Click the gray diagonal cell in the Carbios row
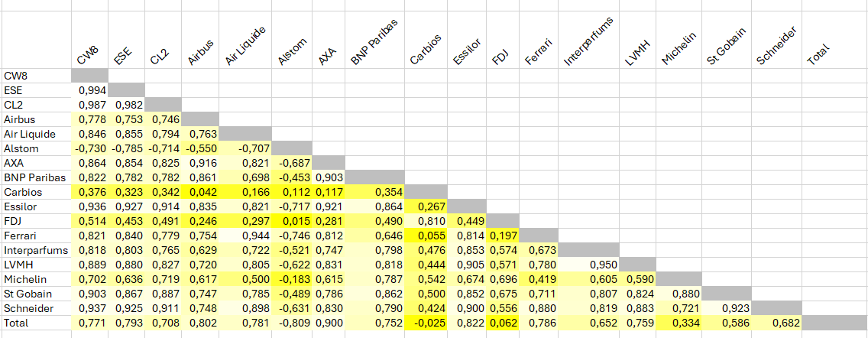This screenshot has width=868, height=338. pyautogui.click(x=426, y=192)
